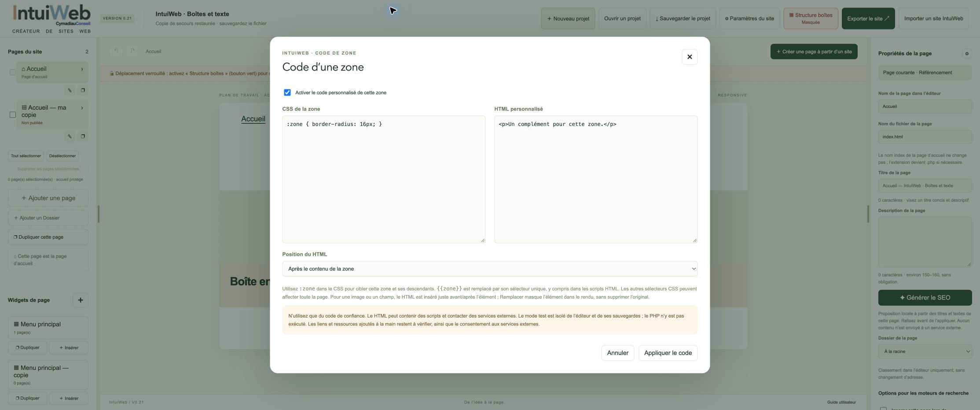Open the Dossier de la page dropdown
980x410 pixels.
tap(925, 351)
